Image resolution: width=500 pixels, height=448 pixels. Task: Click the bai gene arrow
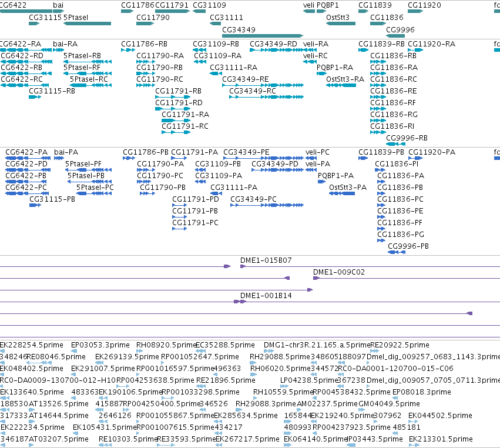pyautogui.click(x=58, y=11)
